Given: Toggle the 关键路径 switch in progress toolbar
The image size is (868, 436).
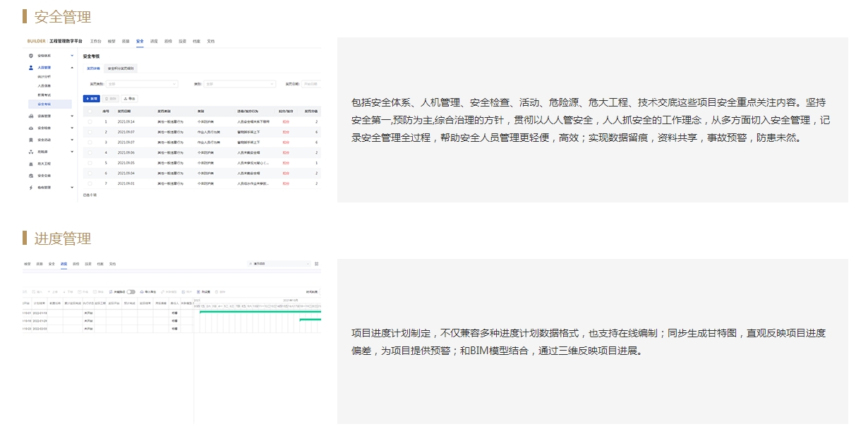Looking at the screenshot, I should click(x=131, y=291).
